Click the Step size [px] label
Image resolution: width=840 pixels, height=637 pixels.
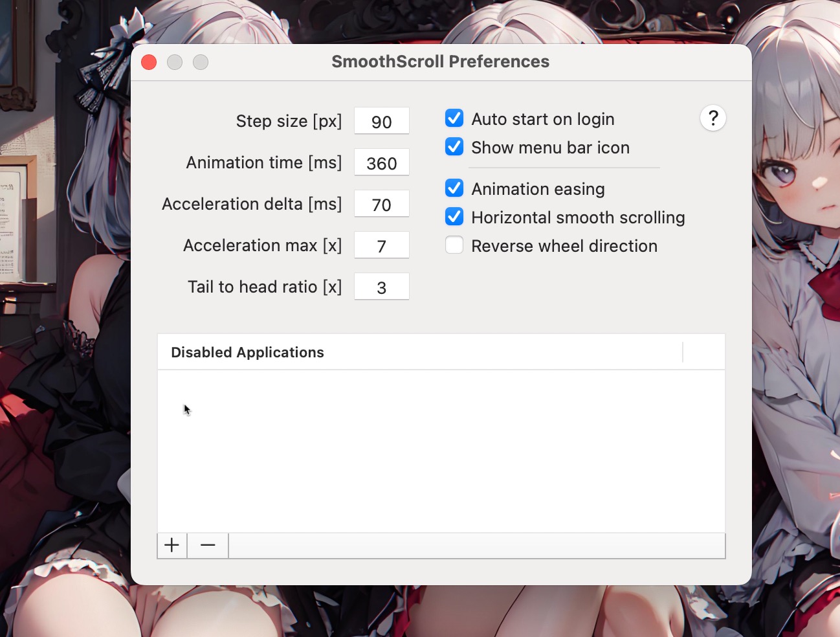289,121
